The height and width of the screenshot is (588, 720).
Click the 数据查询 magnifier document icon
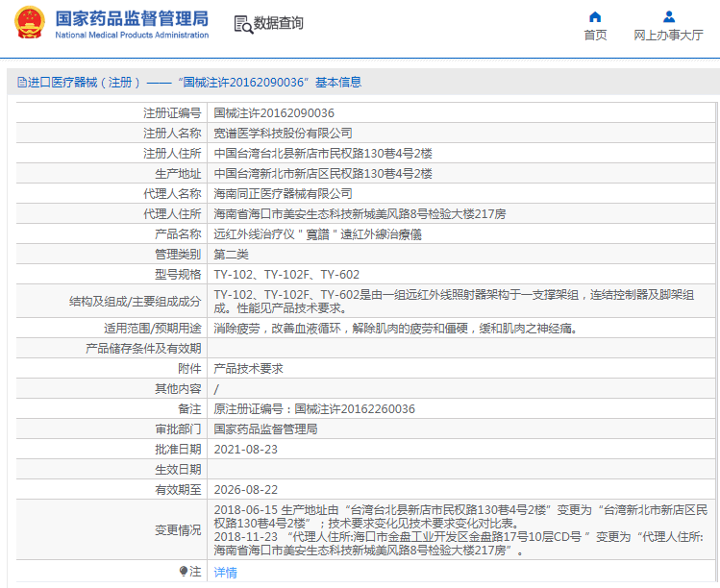coord(242,24)
